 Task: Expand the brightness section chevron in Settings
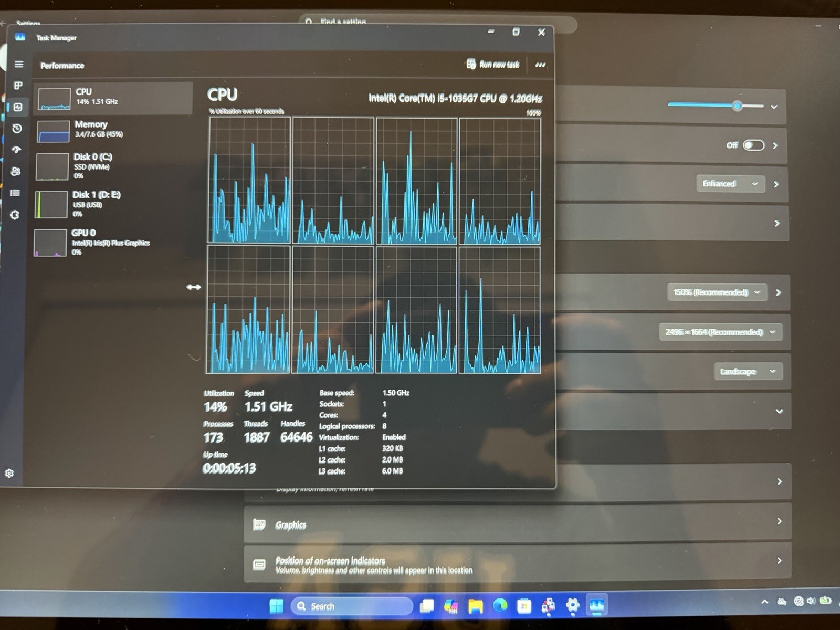tap(774, 107)
